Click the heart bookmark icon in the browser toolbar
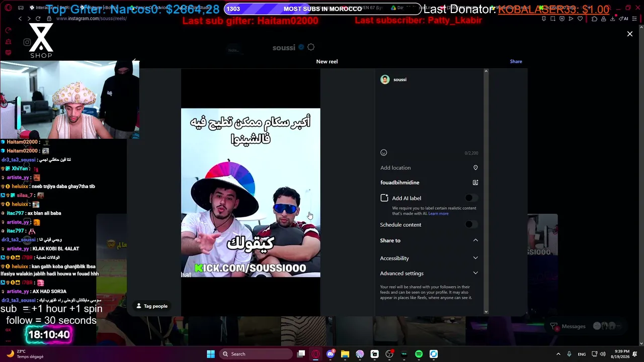 point(580,19)
